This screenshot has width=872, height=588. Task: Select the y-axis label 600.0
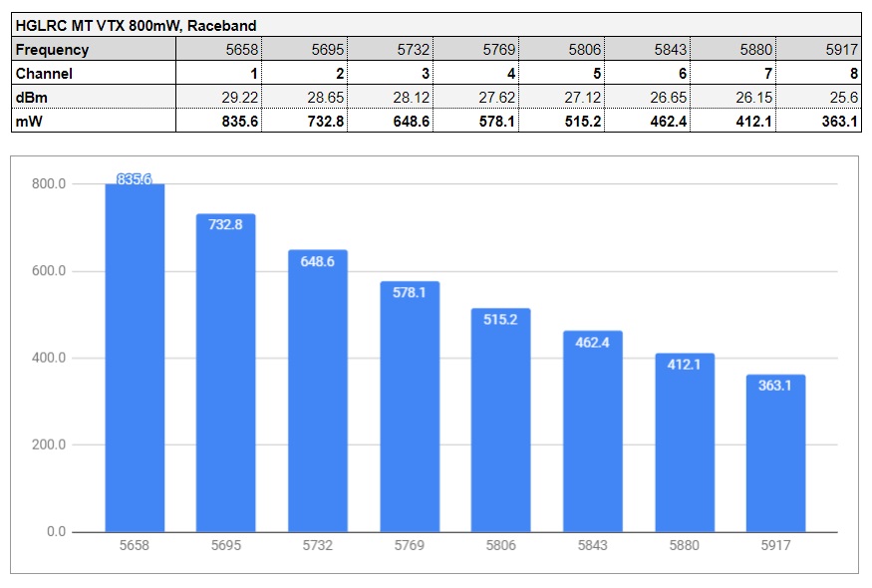(x=49, y=271)
